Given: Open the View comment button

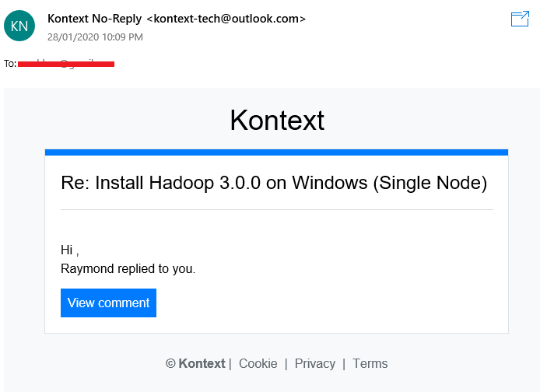Looking at the screenshot, I should click(108, 303).
